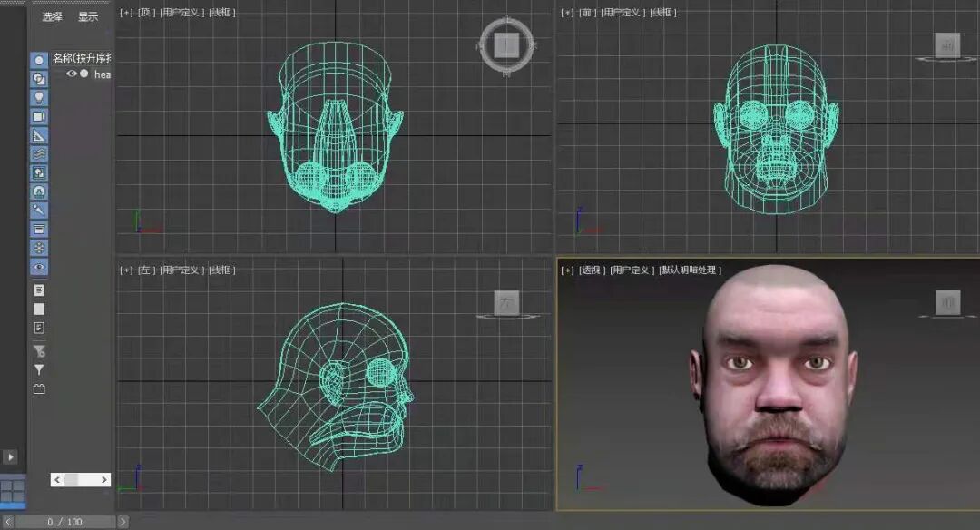Click the left viewport ViewCube
Image resolution: width=980 pixels, height=530 pixels.
[506, 303]
